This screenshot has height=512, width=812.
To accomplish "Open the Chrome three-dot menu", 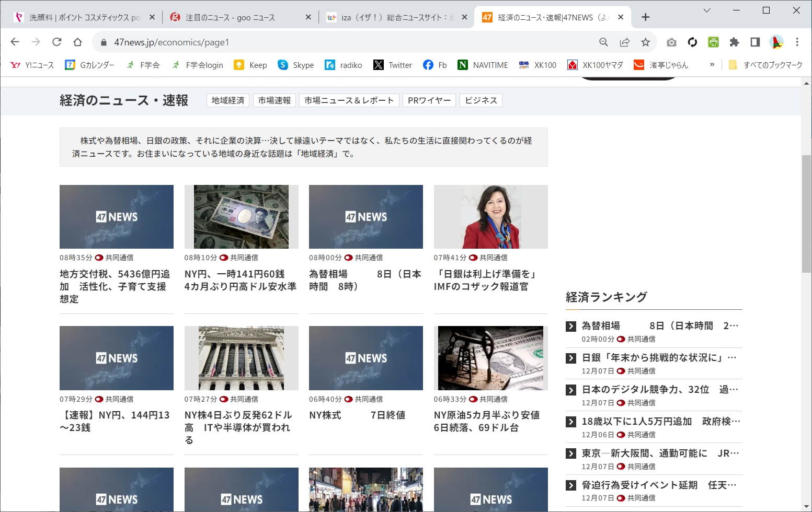I will 797,42.
